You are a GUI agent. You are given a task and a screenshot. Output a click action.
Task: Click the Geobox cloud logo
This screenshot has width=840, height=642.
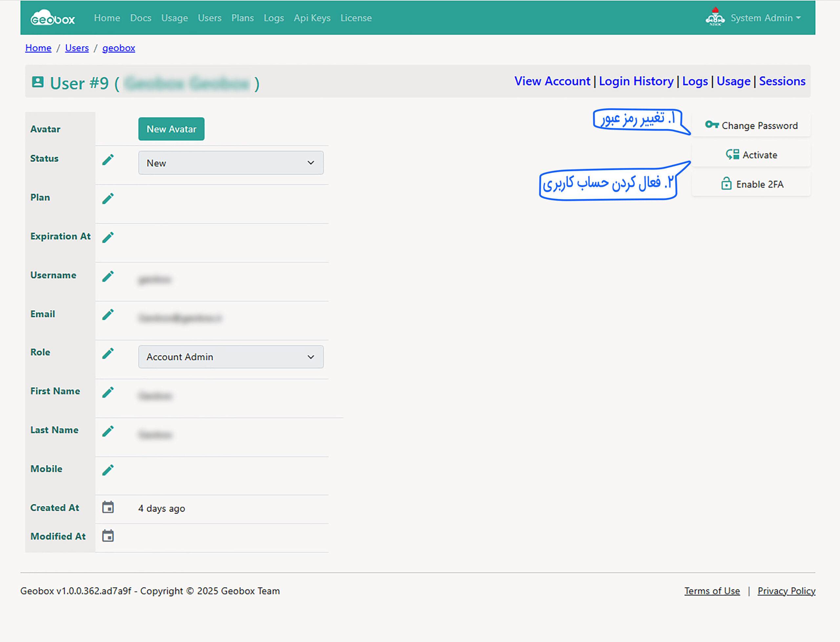[53, 18]
